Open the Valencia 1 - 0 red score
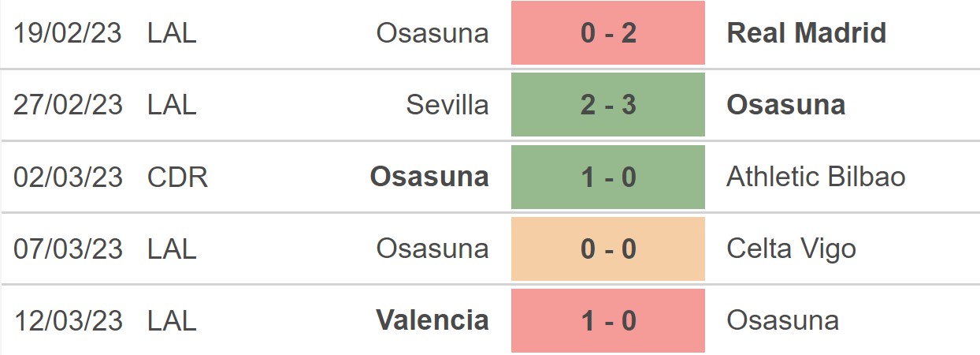The height and width of the screenshot is (355, 980). point(608,321)
